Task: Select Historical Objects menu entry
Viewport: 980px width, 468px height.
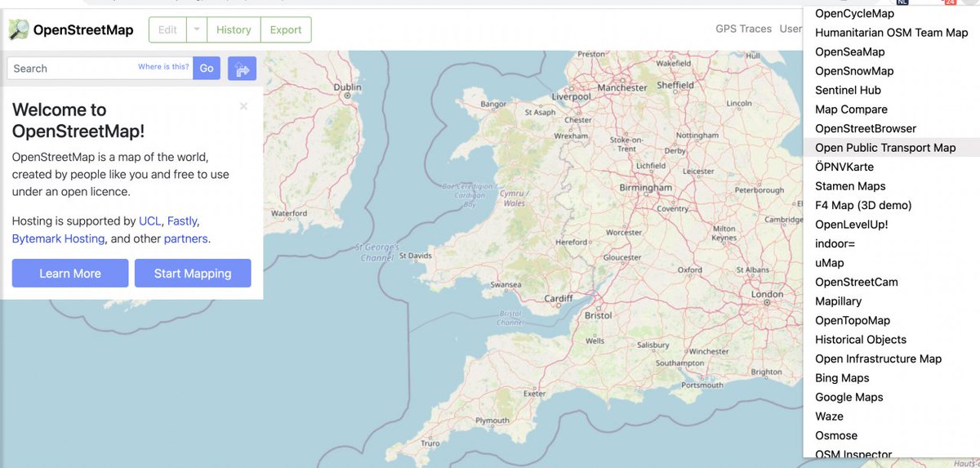Action: click(x=892, y=340)
